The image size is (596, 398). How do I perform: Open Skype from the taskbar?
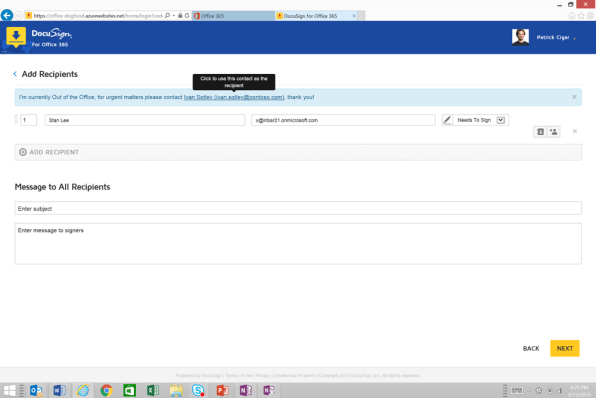[x=198, y=390]
